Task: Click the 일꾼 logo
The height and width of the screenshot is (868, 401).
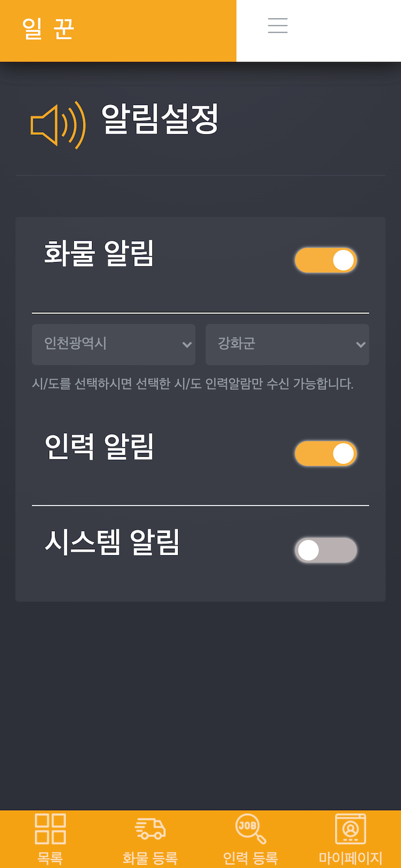Action: point(48,29)
